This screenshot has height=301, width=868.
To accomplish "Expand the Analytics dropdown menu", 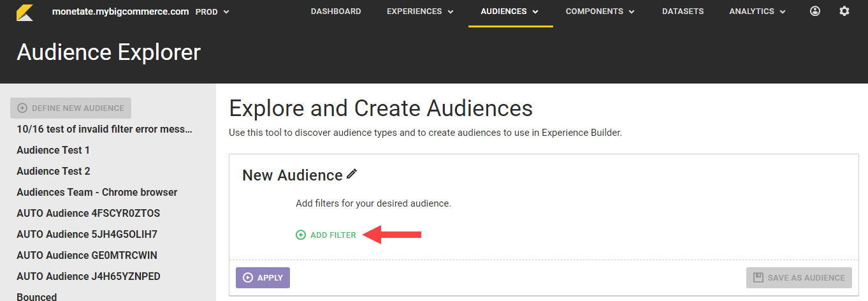I will click(x=758, y=11).
